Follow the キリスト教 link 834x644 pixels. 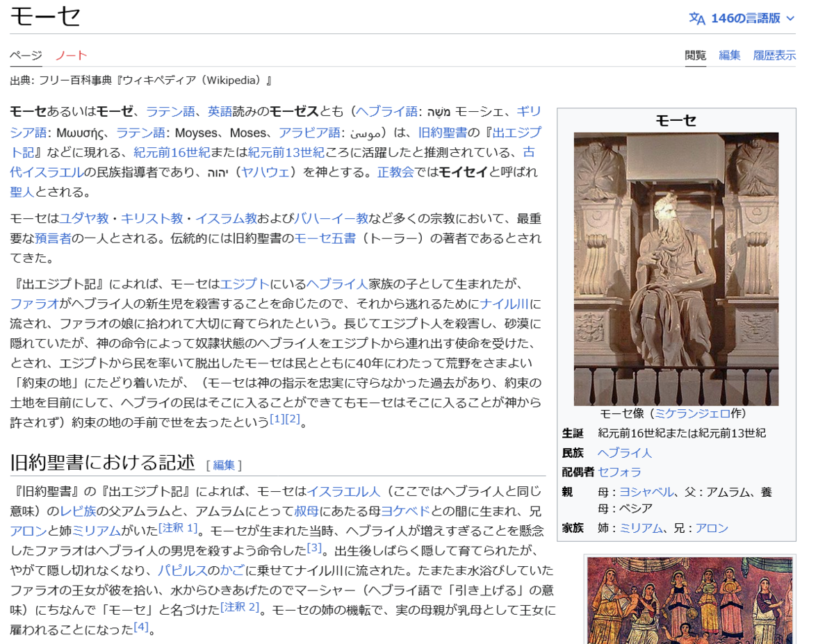(x=152, y=218)
